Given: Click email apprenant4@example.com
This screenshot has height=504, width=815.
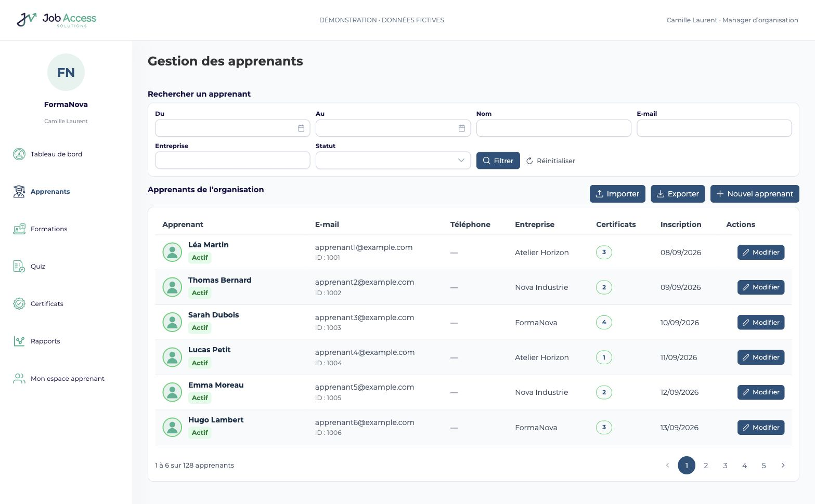Looking at the screenshot, I should point(365,352).
